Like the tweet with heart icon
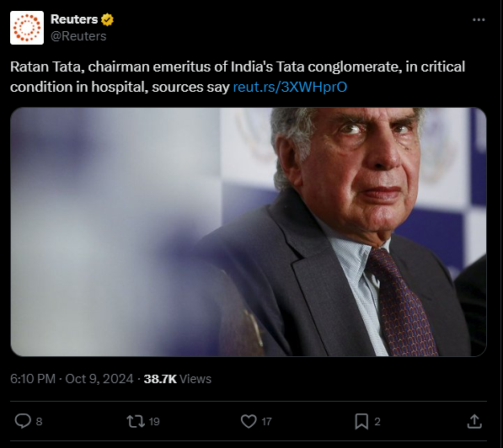 click(x=249, y=421)
